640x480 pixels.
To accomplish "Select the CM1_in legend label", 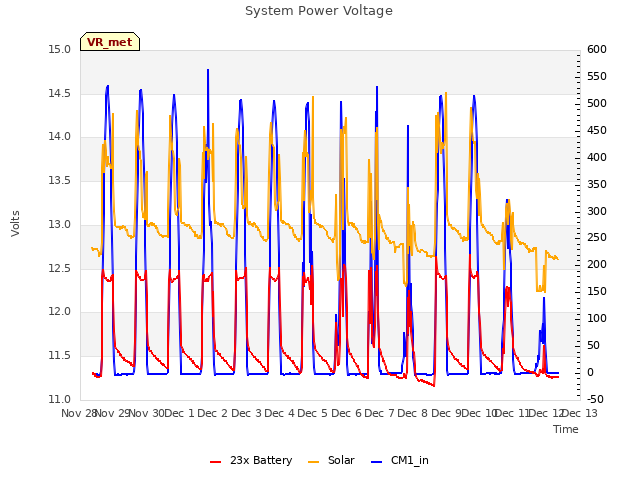I will coord(409,460).
